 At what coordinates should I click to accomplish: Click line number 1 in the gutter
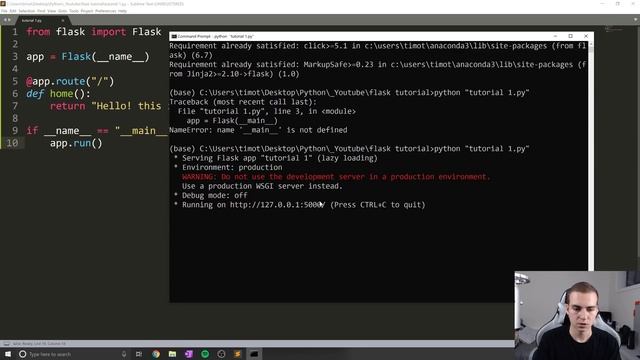pos(15,32)
